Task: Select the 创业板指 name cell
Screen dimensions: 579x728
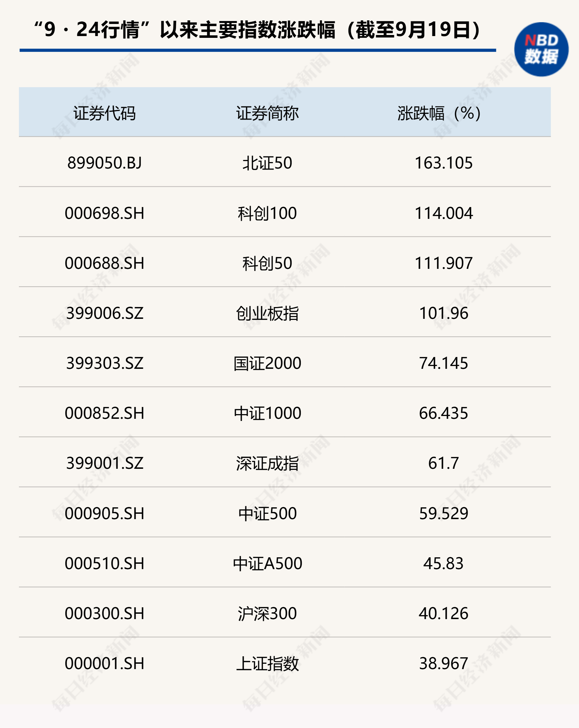Action: (267, 313)
